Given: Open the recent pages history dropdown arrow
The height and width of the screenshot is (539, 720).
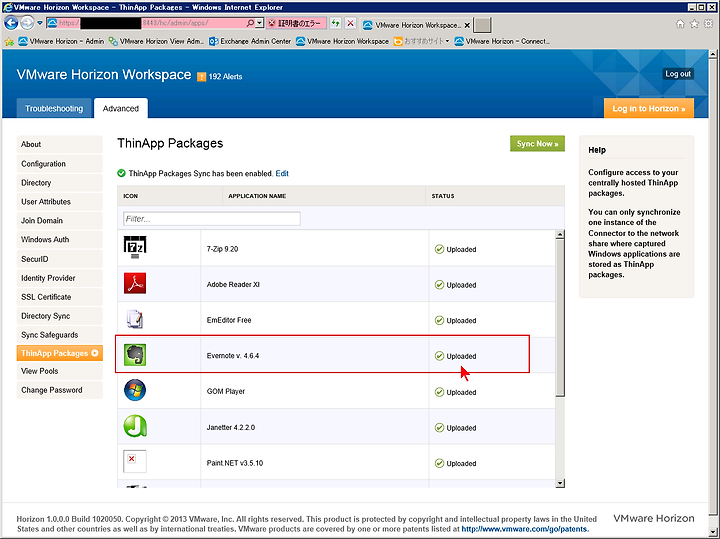Looking at the screenshot, I should pyautogui.click(x=40, y=23).
